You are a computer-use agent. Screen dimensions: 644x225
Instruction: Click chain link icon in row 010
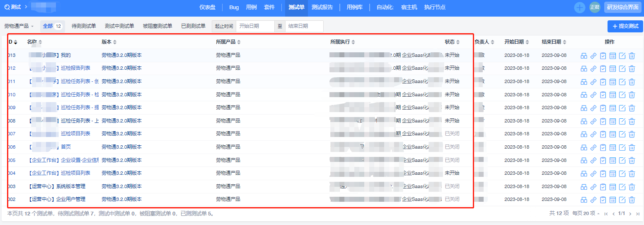tap(593, 95)
